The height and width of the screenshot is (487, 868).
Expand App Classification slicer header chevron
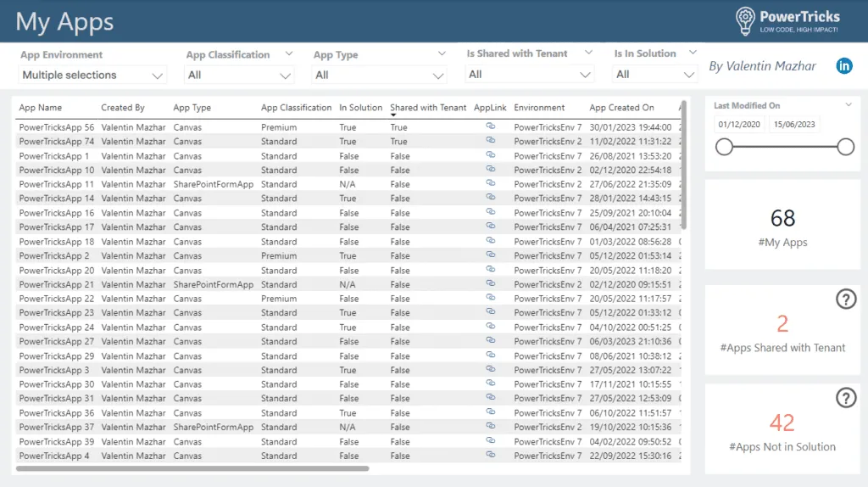point(289,53)
